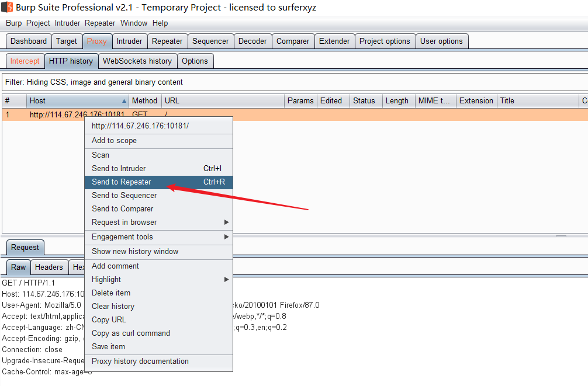This screenshot has width=588, height=386.
Task: Open the Intruder menu in menu bar
Action: pyautogui.click(x=67, y=23)
